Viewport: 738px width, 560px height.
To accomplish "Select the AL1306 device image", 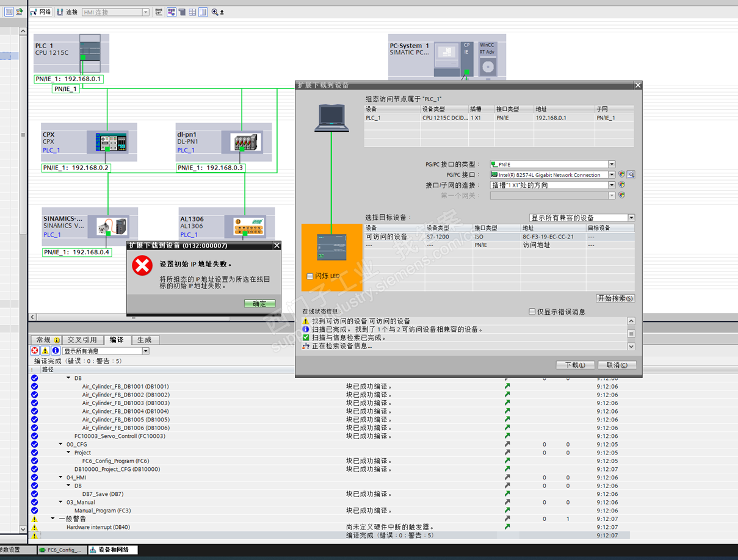I will tap(250, 227).
